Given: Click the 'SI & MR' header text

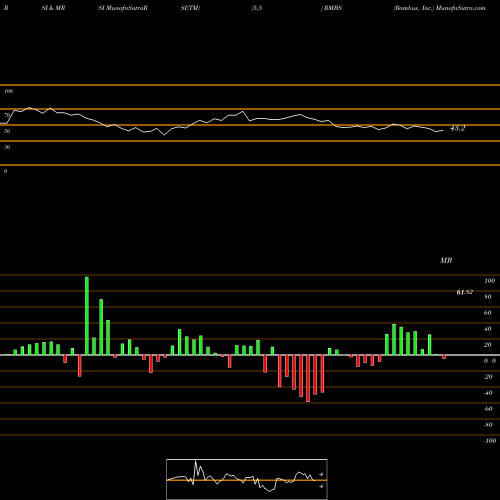Looking at the screenshot, I should point(53,8).
